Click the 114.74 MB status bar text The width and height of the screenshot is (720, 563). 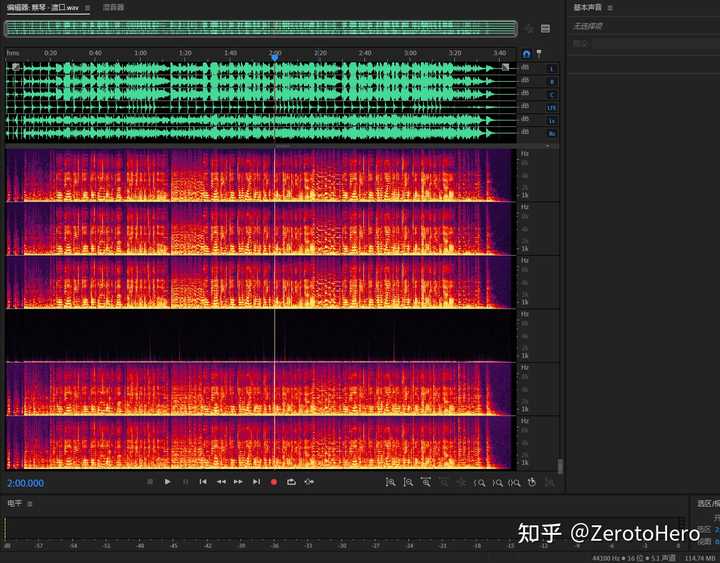click(x=699, y=558)
